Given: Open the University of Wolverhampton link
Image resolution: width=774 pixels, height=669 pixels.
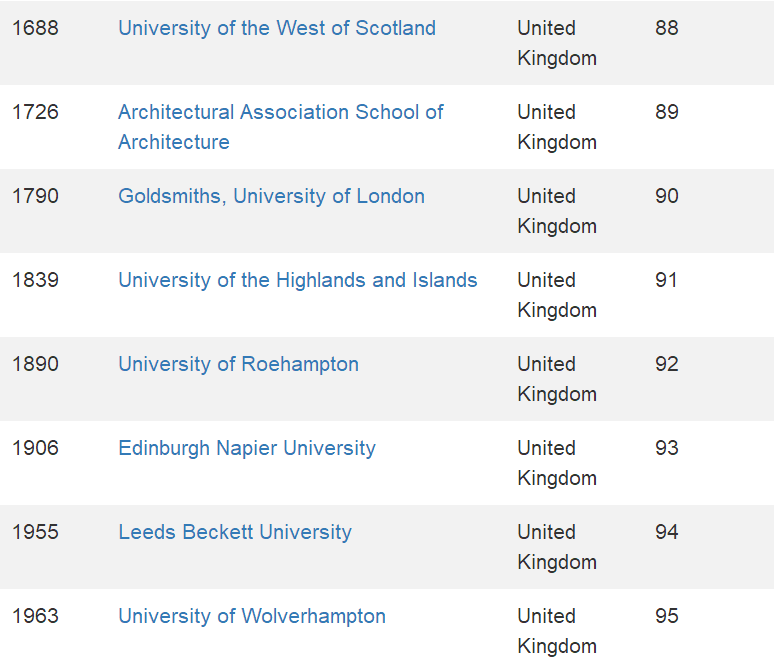Looking at the screenshot, I should click(x=252, y=616).
